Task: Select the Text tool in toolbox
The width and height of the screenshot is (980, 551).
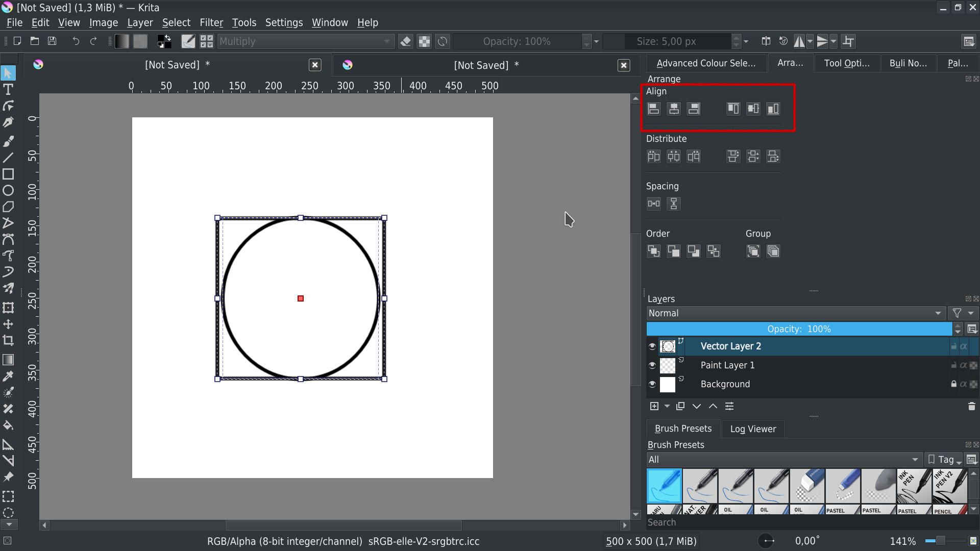Action: 8,90
